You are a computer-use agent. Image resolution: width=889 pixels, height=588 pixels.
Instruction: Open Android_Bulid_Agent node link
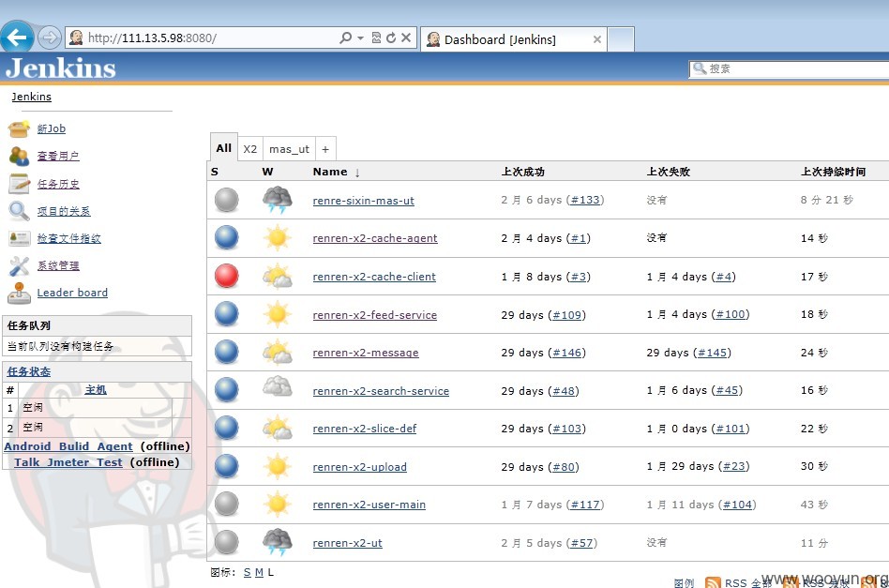(x=68, y=446)
